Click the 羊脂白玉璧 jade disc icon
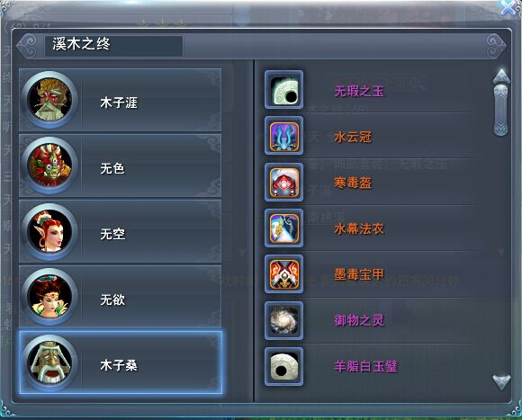 [284, 366]
